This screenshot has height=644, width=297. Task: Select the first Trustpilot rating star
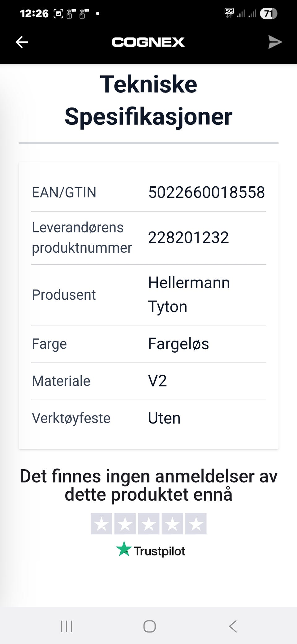(x=101, y=524)
